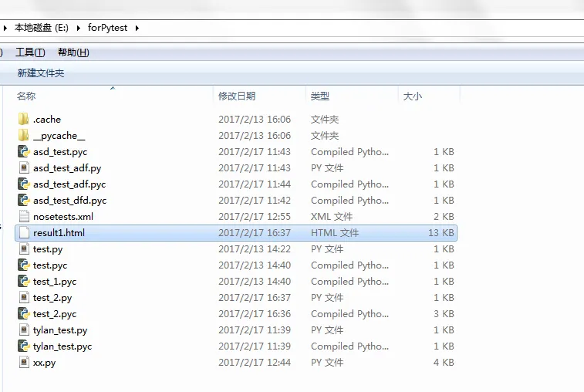Click the tylan_test.pyc compiled Python icon
This screenshot has height=392, width=584.
(x=24, y=346)
